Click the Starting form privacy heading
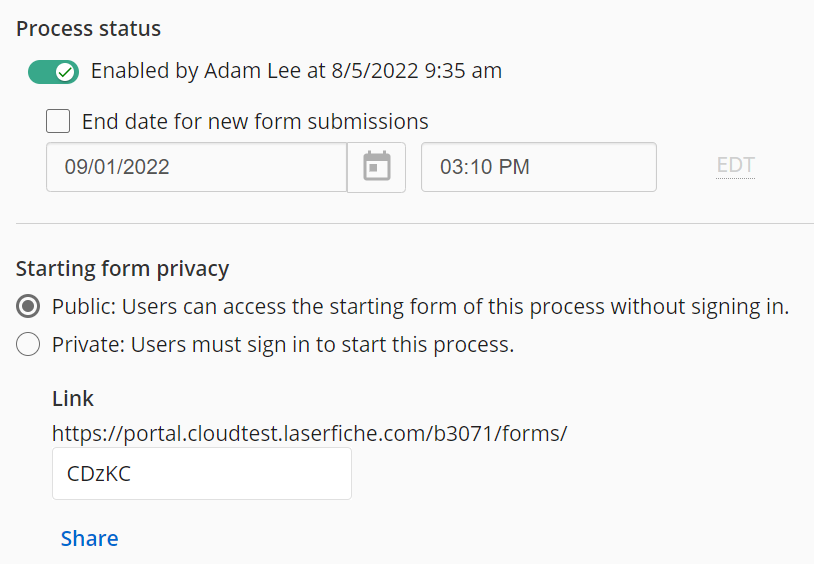Screen dimensions: 814x564 tap(123, 269)
